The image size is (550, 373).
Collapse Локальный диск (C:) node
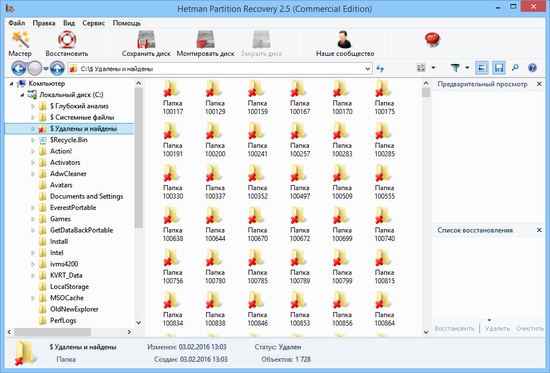[22, 95]
